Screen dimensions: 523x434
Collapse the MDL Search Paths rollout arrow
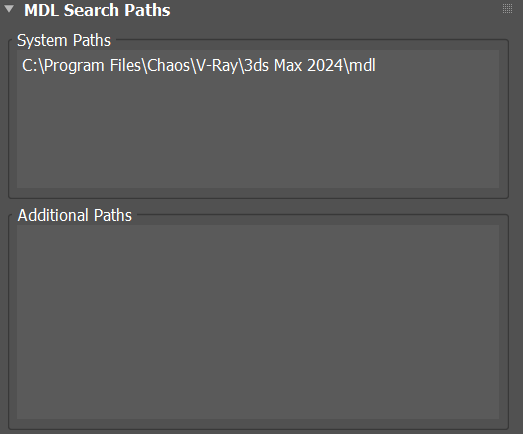click(x=9, y=9)
